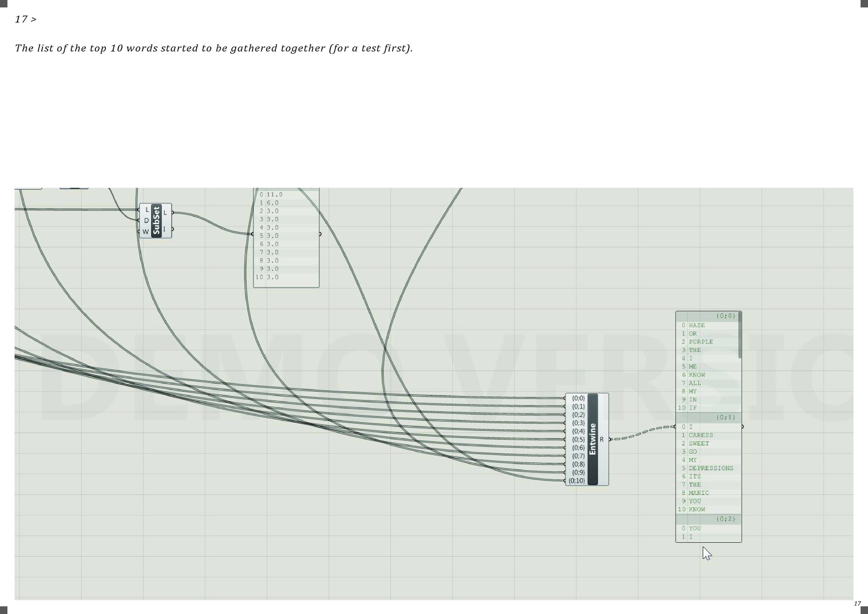Click Entwine input {0;10}

pyautogui.click(x=577, y=481)
